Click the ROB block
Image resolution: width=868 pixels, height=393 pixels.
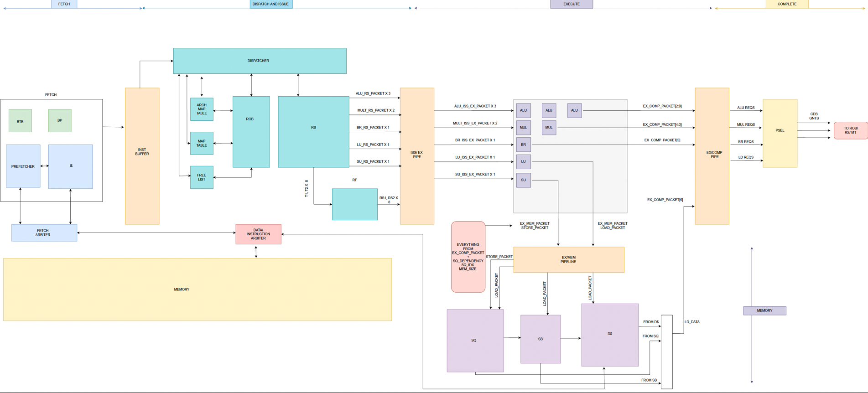coord(251,131)
